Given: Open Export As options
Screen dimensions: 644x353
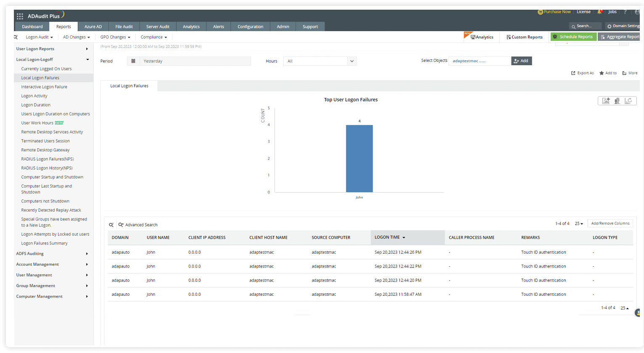Looking at the screenshot, I should [582, 73].
